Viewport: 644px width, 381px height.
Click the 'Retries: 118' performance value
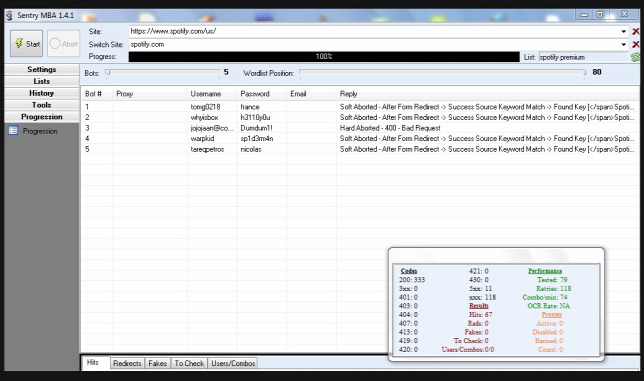pos(554,289)
